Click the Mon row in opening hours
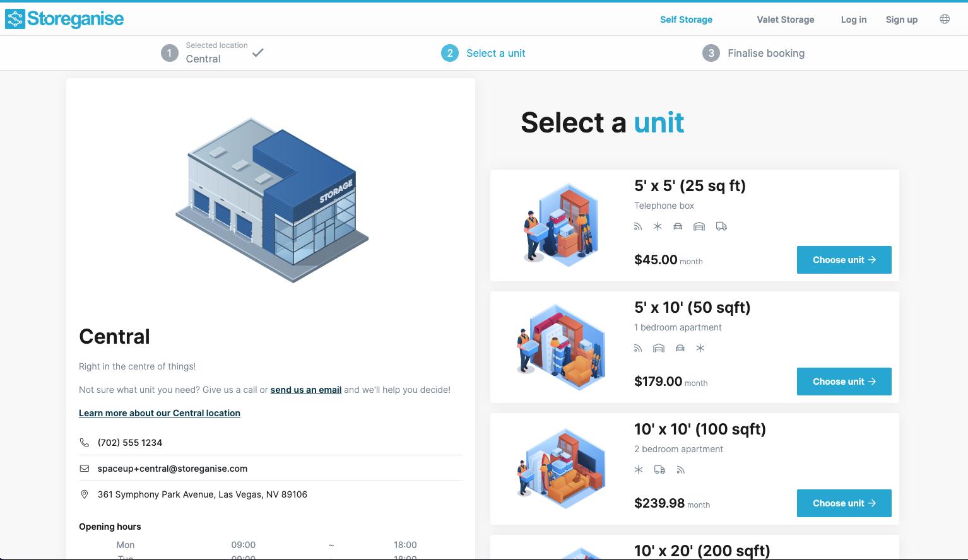 click(x=271, y=545)
